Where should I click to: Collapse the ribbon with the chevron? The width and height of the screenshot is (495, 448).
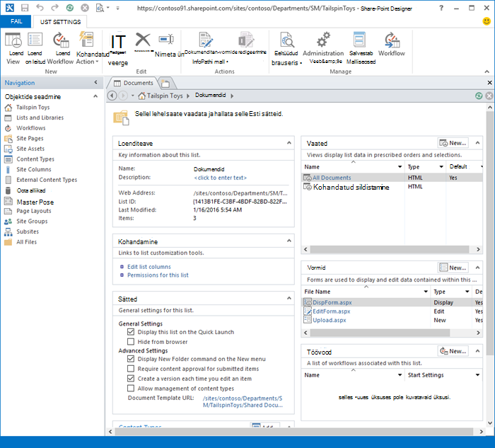tap(487, 71)
